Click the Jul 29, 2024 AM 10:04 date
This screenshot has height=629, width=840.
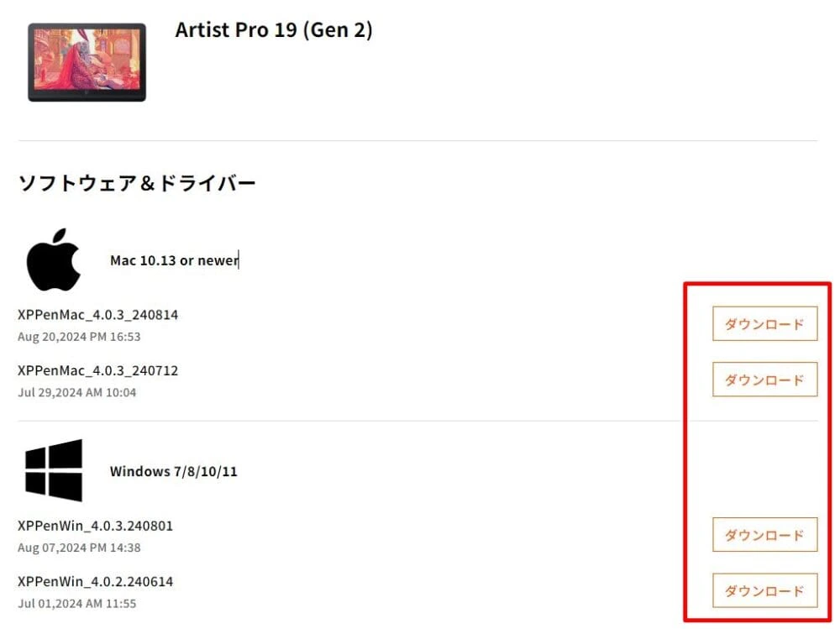[x=76, y=392]
